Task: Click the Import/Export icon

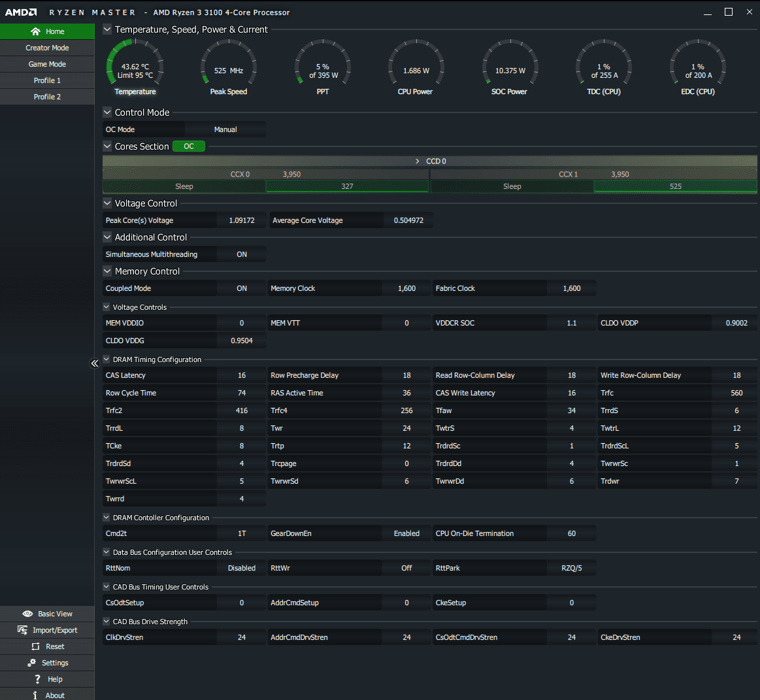Action: pos(22,629)
